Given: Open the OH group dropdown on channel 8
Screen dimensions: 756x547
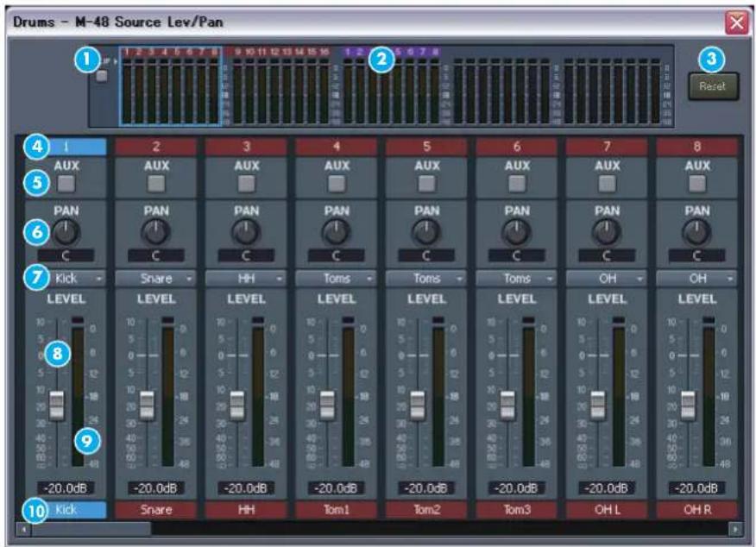Looking at the screenshot, I should [x=697, y=278].
